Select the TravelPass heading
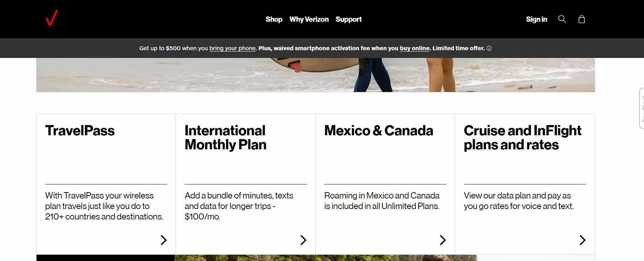 [x=80, y=130]
